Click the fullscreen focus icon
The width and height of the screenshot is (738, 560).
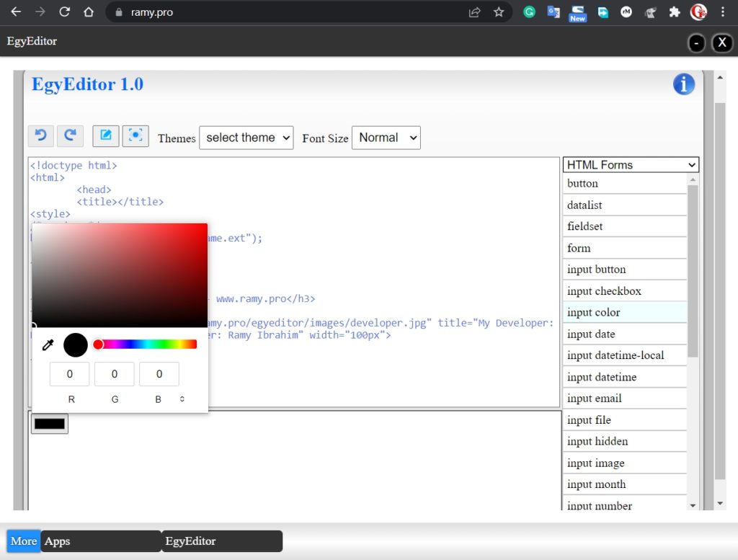(135, 135)
